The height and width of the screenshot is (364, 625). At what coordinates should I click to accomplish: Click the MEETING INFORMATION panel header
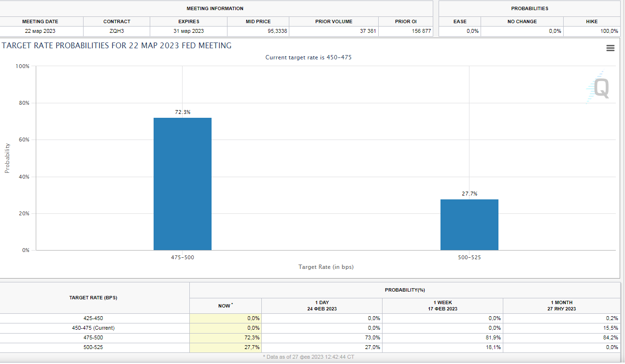(x=216, y=8)
